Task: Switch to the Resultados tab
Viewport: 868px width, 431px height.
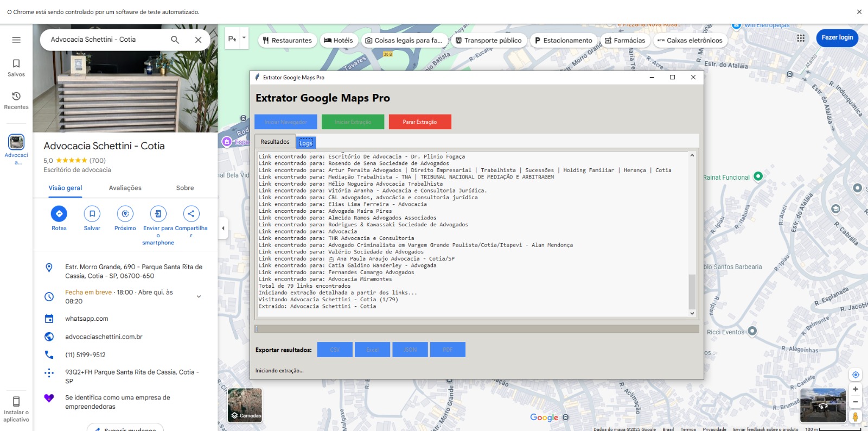Action: 275,142
